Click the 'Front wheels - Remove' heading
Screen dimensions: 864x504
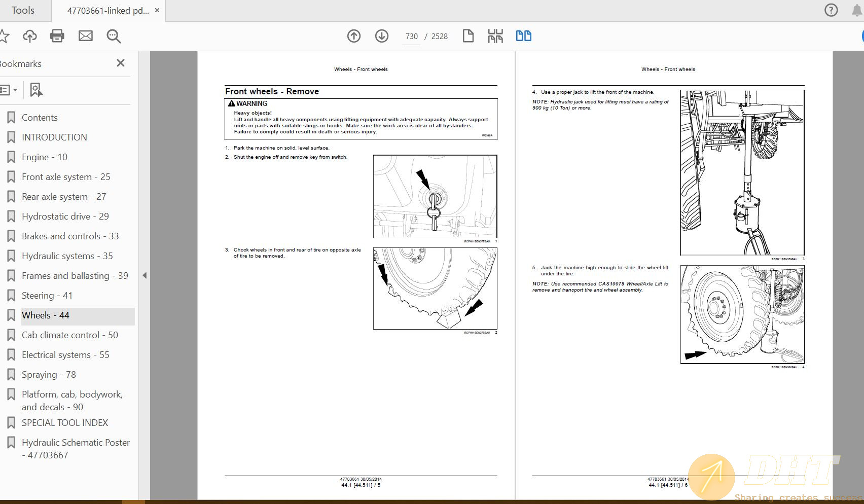click(272, 91)
